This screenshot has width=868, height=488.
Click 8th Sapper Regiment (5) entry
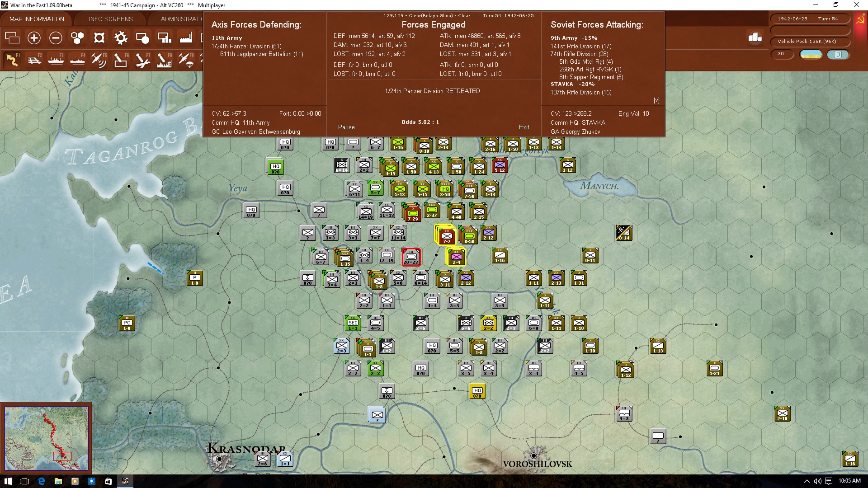[591, 77]
